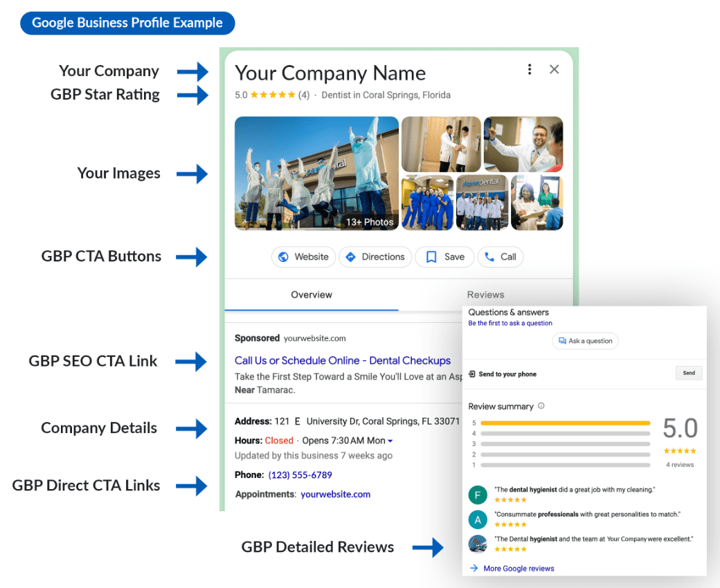Click the (4) review count in header
Viewport: 720px width, 588px height.
click(x=304, y=95)
